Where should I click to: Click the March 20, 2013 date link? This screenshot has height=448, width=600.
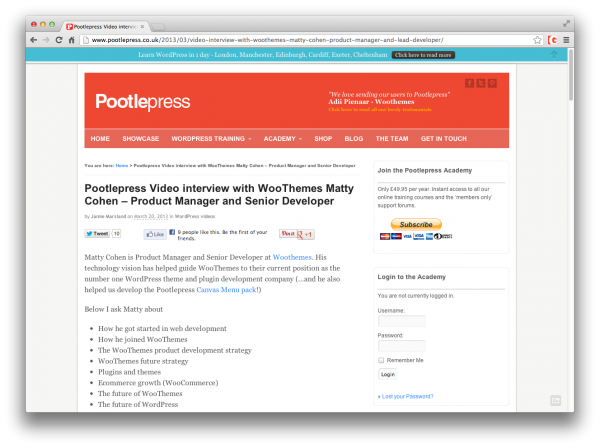151,217
